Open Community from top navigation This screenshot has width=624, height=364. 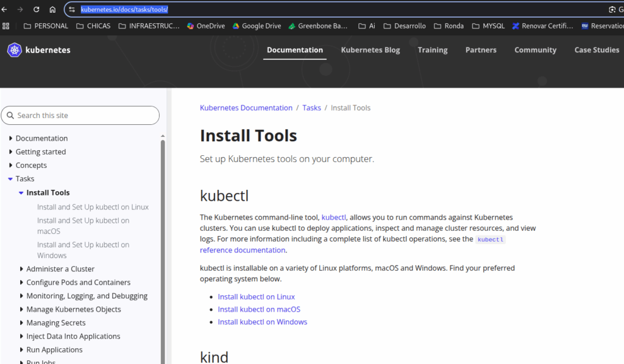pyautogui.click(x=535, y=50)
